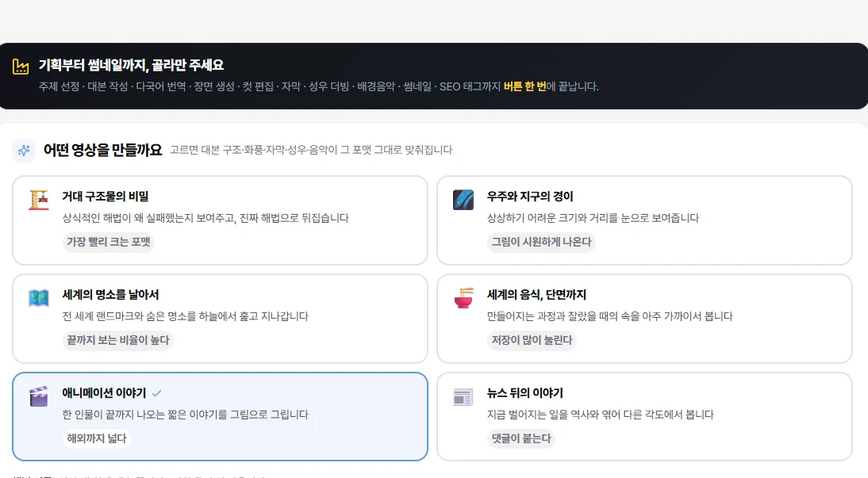The image size is (868, 478).
Task: Click the factory icon in the dark banner
Action: tap(21, 67)
